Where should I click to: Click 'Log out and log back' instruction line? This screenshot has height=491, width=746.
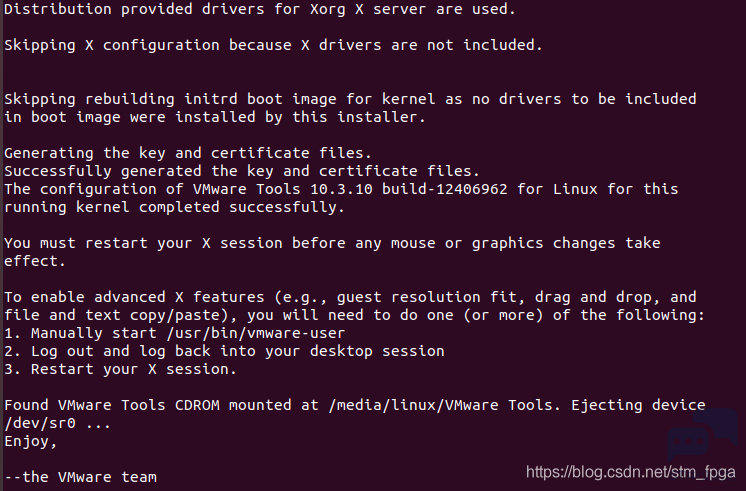click(224, 351)
